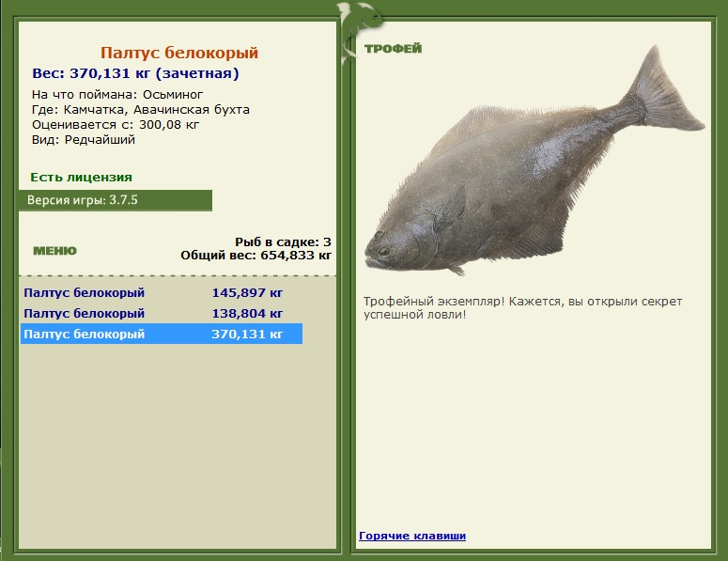
Task: Click the Есть лицензия label
Action: click(81, 178)
